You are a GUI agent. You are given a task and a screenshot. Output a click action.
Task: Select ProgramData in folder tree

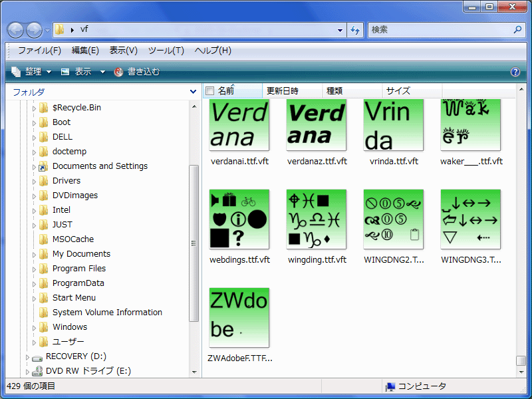coord(78,283)
